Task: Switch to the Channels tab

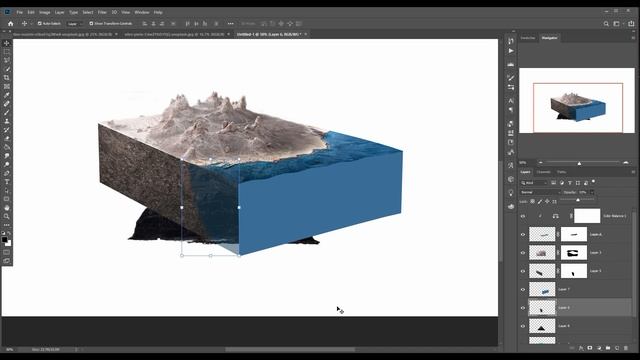Action: (x=543, y=172)
